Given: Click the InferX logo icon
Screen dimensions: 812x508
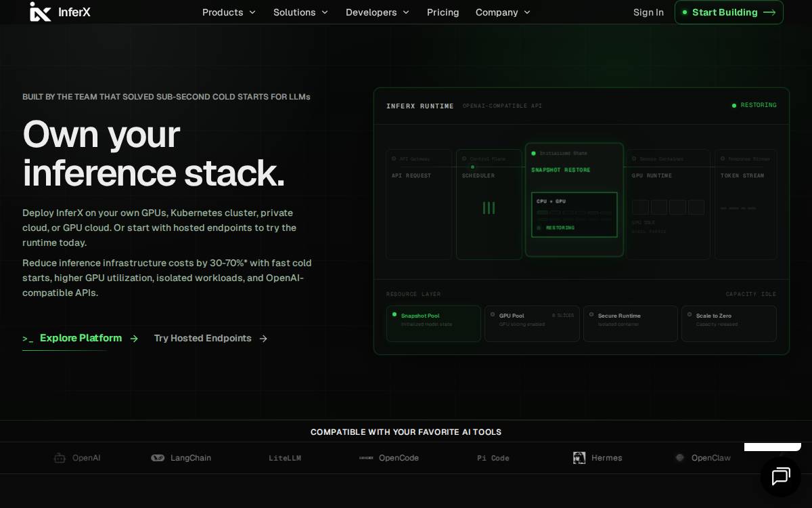Looking at the screenshot, I should (41, 12).
